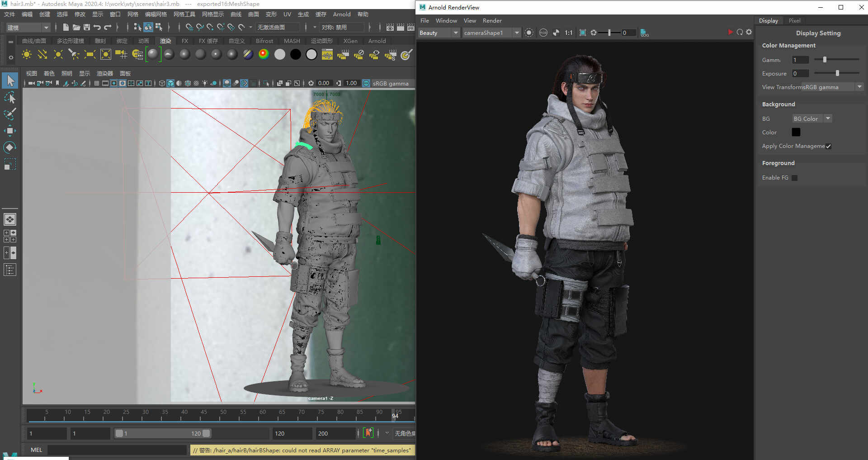This screenshot has height=460, width=868.
Task: Open the BG Color dropdown
Action: coord(812,119)
